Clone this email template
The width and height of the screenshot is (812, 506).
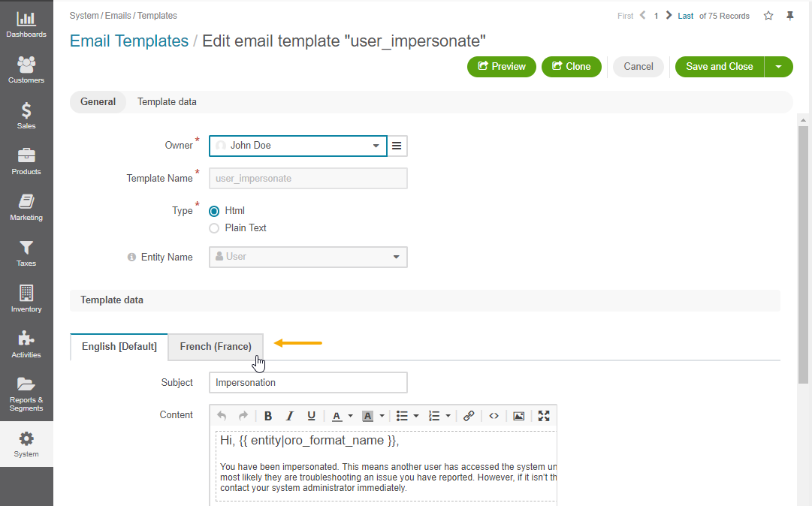[x=571, y=67]
